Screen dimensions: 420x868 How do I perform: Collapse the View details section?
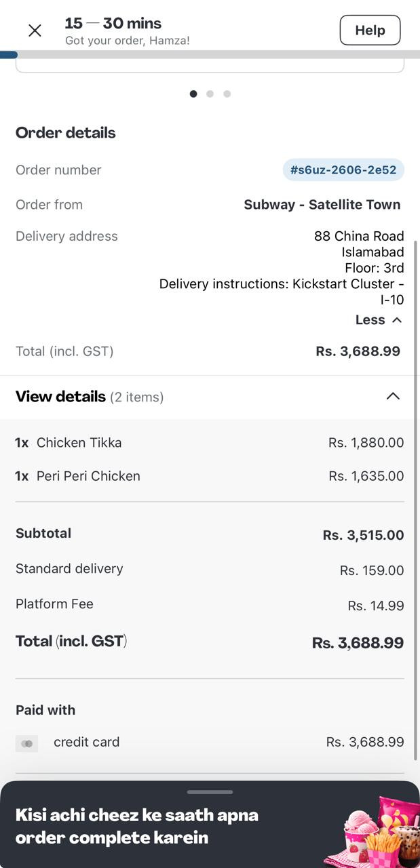[x=392, y=396]
